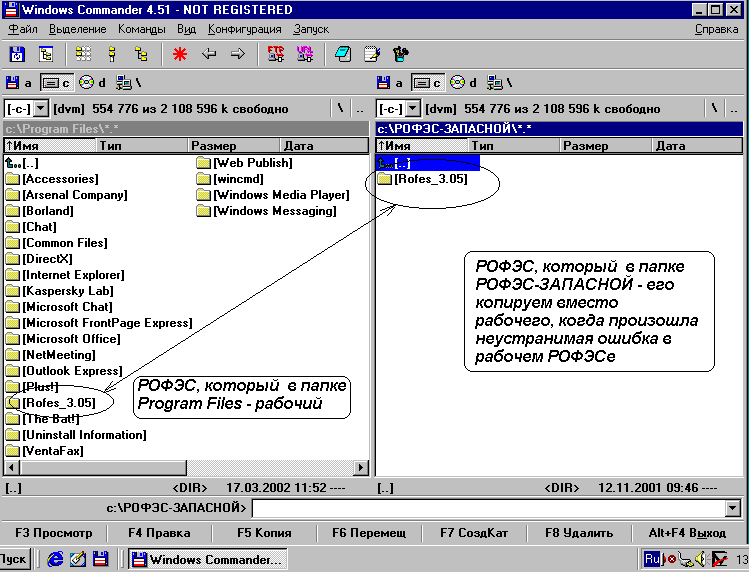Click left panel scrollbar left arrow
The width and height of the screenshot is (749, 572).
(11, 467)
